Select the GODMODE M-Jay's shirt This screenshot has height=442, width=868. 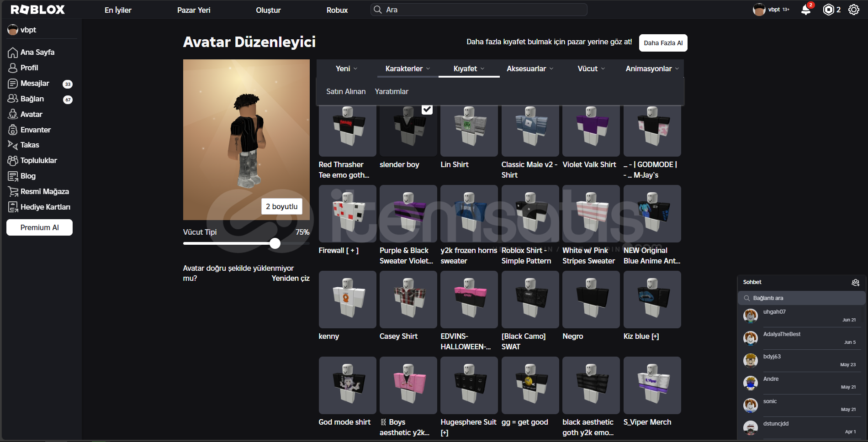[652, 131]
